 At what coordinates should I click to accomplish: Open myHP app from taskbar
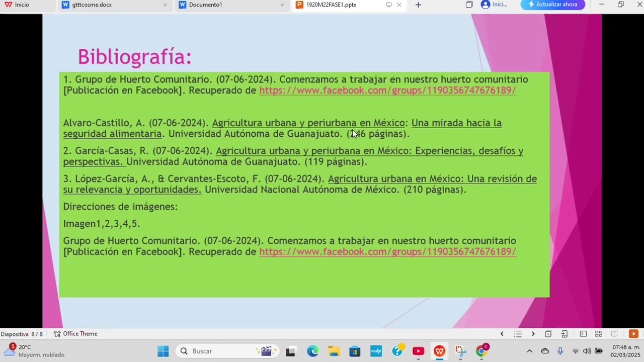pos(376,351)
